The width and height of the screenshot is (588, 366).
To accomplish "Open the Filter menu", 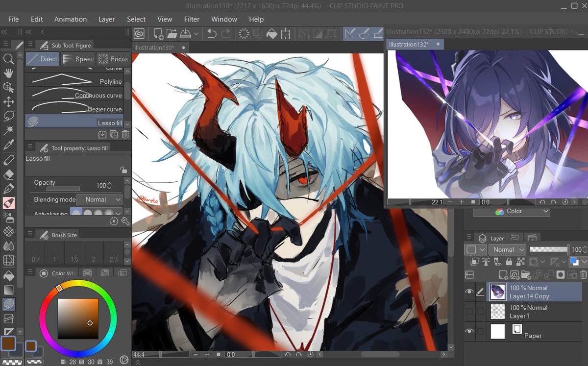I will coord(192,19).
